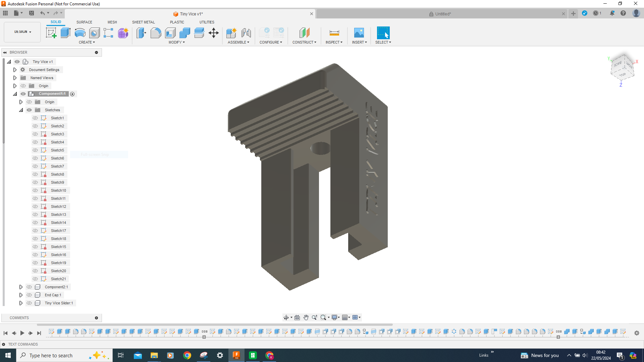Toggle visibility of Sketch5

pos(35,150)
